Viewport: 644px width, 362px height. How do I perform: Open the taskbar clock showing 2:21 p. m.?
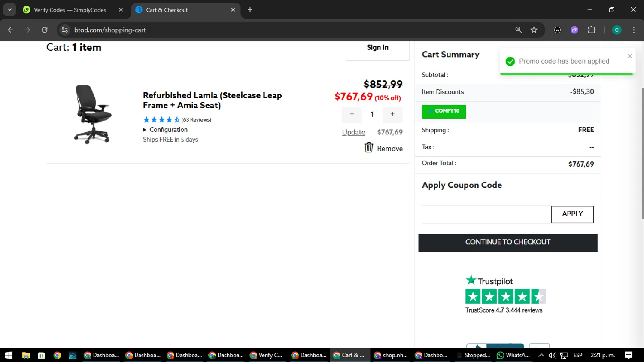(x=603, y=355)
